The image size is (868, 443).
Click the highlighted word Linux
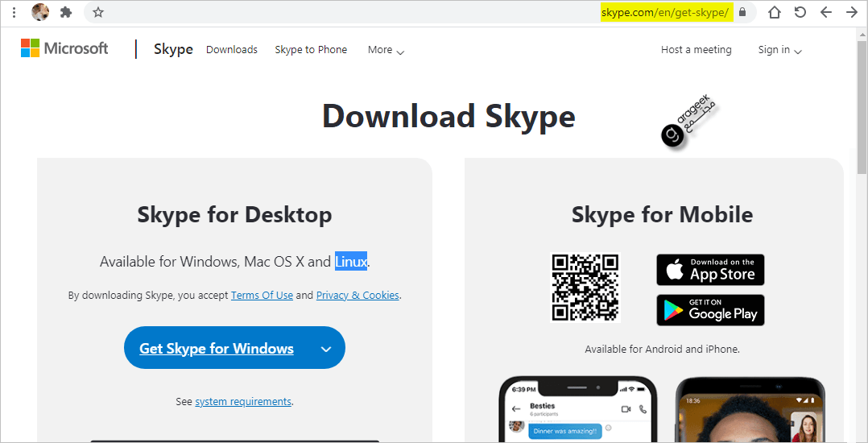351,261
